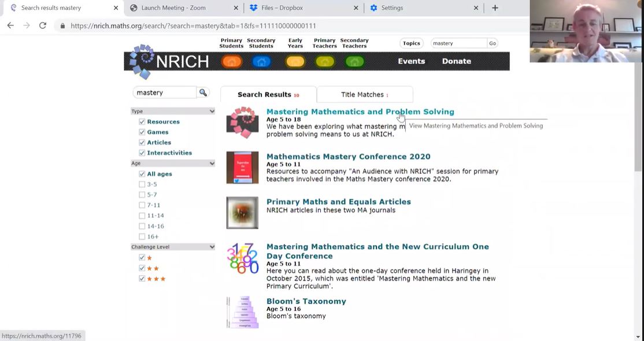Click the olive Primary Teachers home icon

click(325, 61)
